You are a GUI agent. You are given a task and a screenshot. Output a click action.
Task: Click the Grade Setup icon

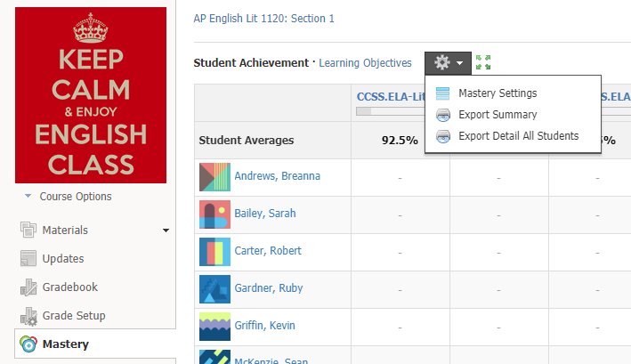[x=28, y=316]
